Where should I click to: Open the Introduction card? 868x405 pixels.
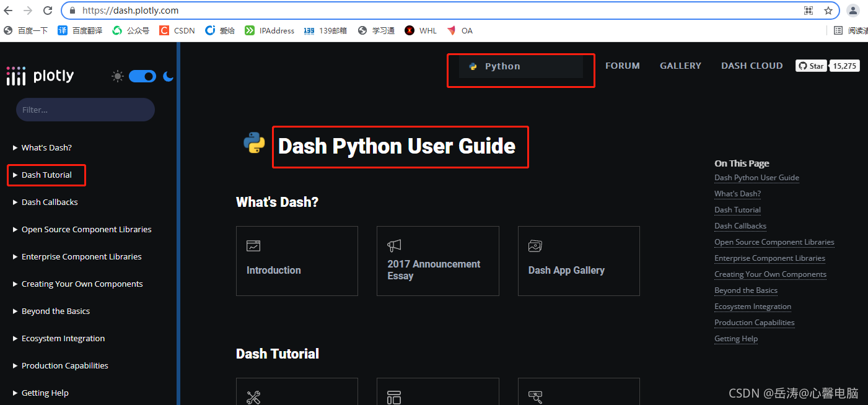pos(297,261)
